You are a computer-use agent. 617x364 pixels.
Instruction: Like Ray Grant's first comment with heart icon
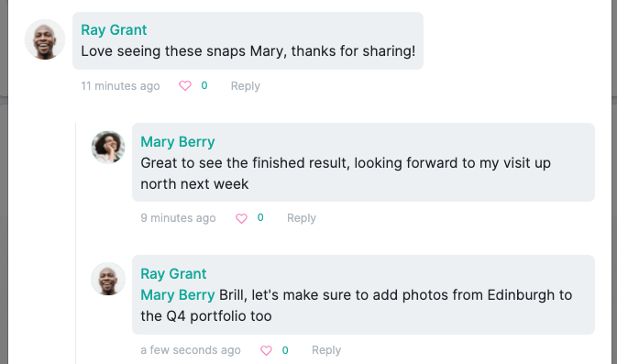click(x=185, y=86)
